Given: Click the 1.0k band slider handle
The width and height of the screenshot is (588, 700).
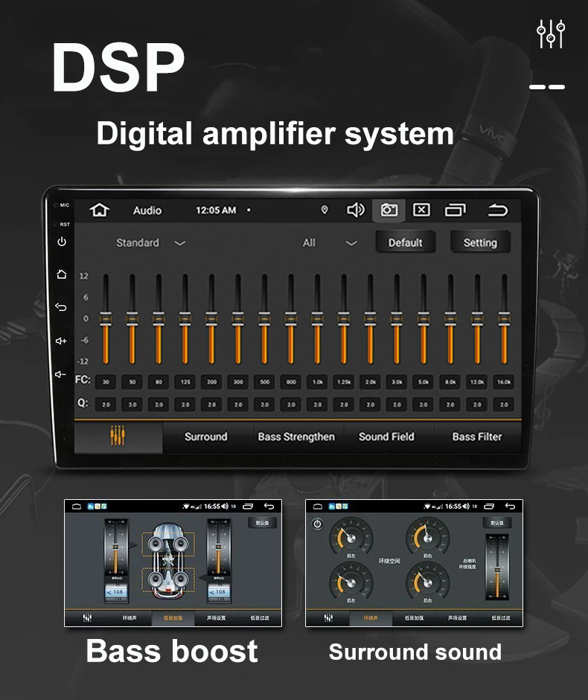Looking at the screenshot, I should tap(317, 318).
